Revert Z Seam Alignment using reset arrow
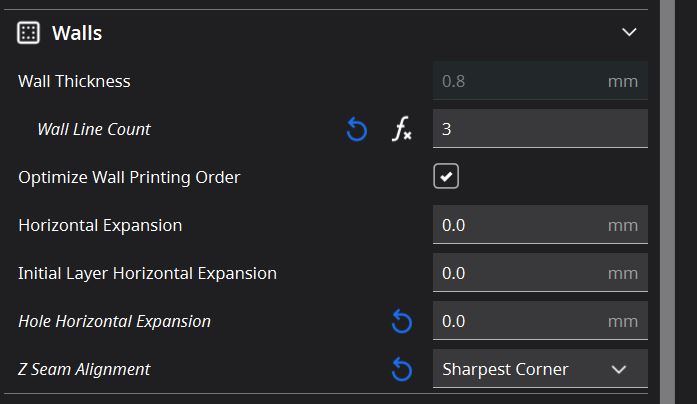Viewport: 697px width, 404px height. point(402,369)
